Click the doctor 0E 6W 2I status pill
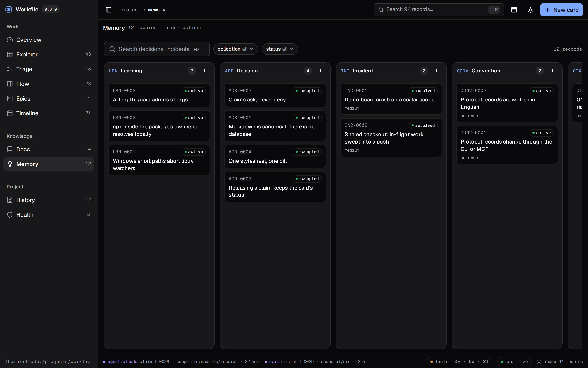Screen dimensions: 588x368 [459, 362]
